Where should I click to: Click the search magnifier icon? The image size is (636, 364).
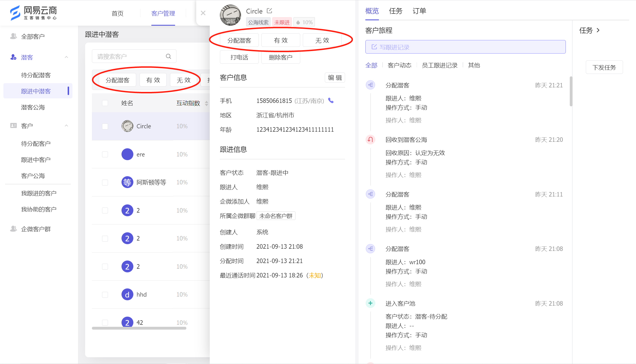pyautogui.click(x=168, y=56)
